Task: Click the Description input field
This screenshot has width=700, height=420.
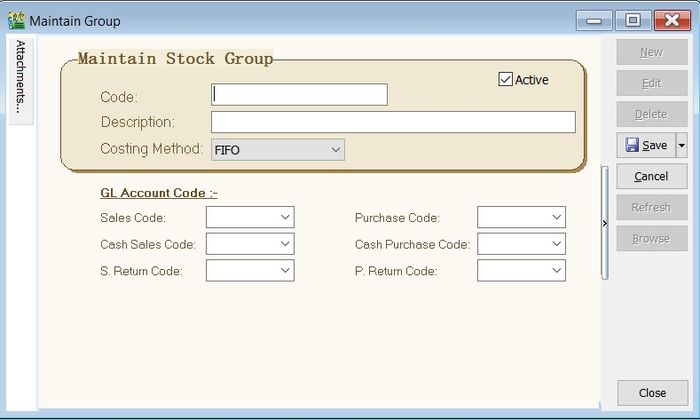Action: pyautogui.click(x=393, y=122)
